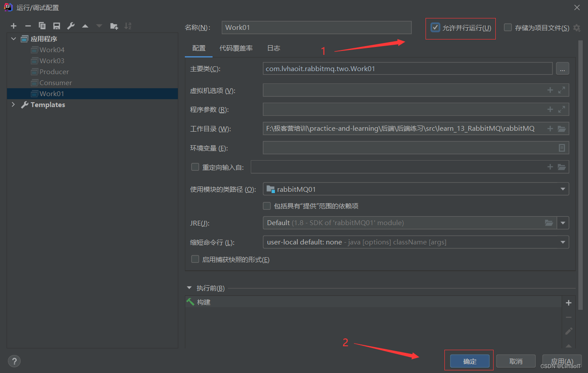Expand the Templates tree node
Image resolution: width=588 pixels, height=373 pixels.
click(x=13, y=104)
